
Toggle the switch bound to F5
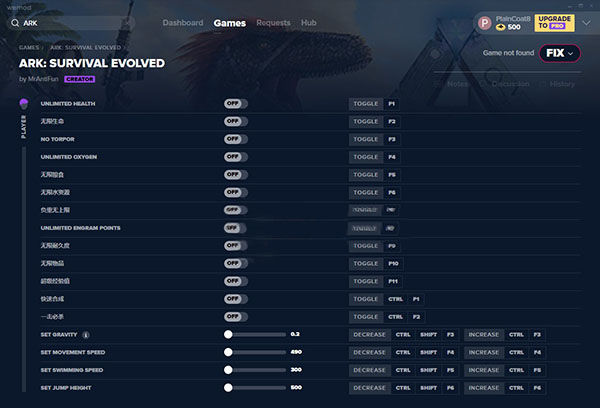(236, 175)
